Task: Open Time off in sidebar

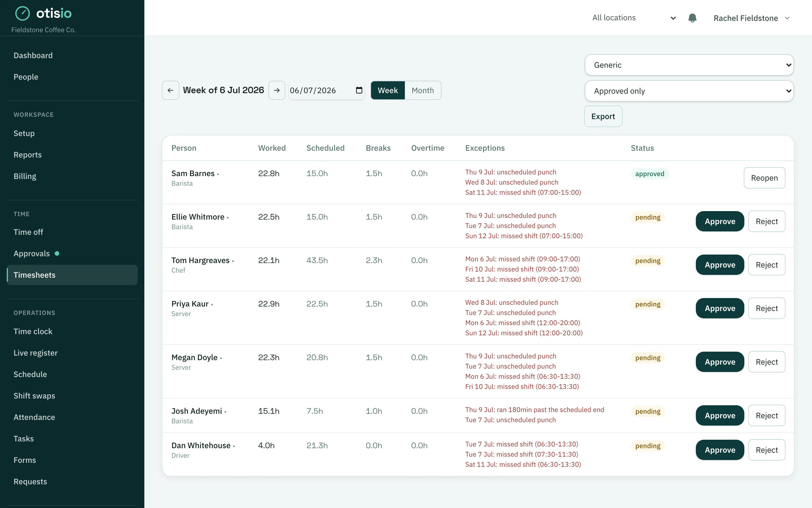Action: [x=72, y=232]
